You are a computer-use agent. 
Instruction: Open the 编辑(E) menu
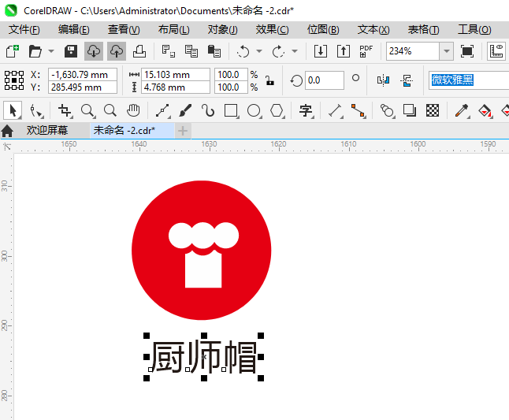coord(74,30)
